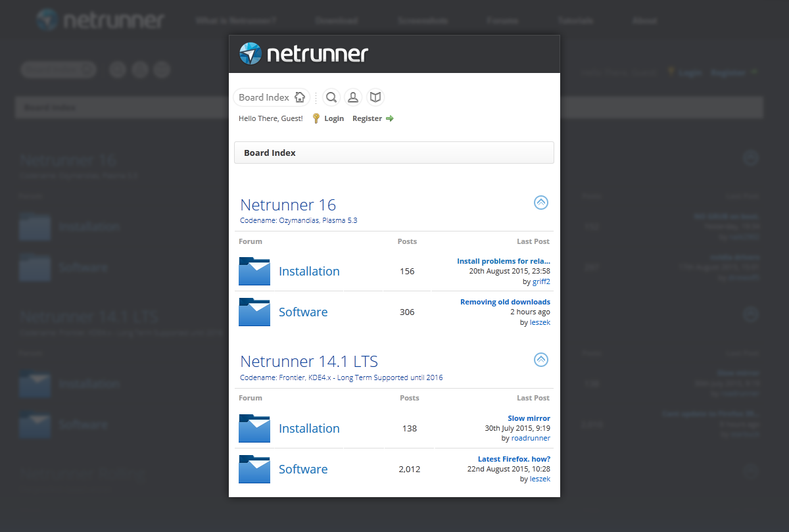Click the '30th July 2015, 9:19' date
This screenshot has height=532, width=789.
(517, 428)
